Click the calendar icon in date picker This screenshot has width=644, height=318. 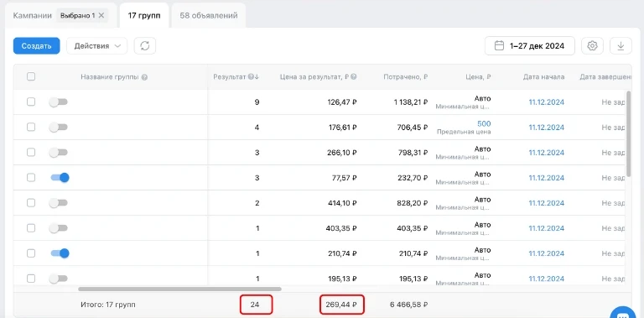(499, 45)
